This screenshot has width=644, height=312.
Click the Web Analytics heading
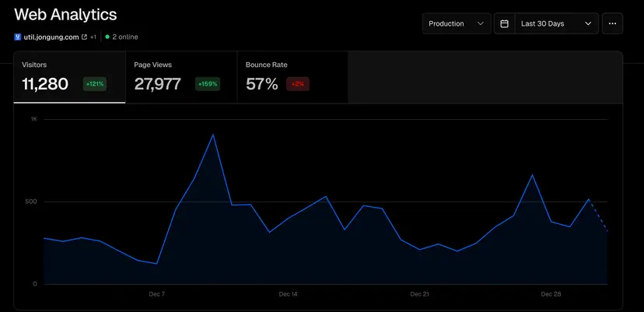65,15
